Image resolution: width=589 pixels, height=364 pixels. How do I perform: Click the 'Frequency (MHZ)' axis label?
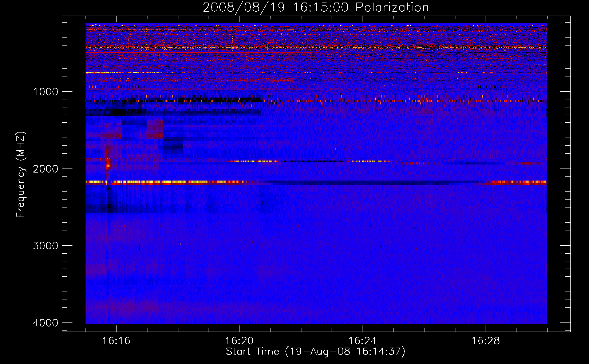(21, 175)
